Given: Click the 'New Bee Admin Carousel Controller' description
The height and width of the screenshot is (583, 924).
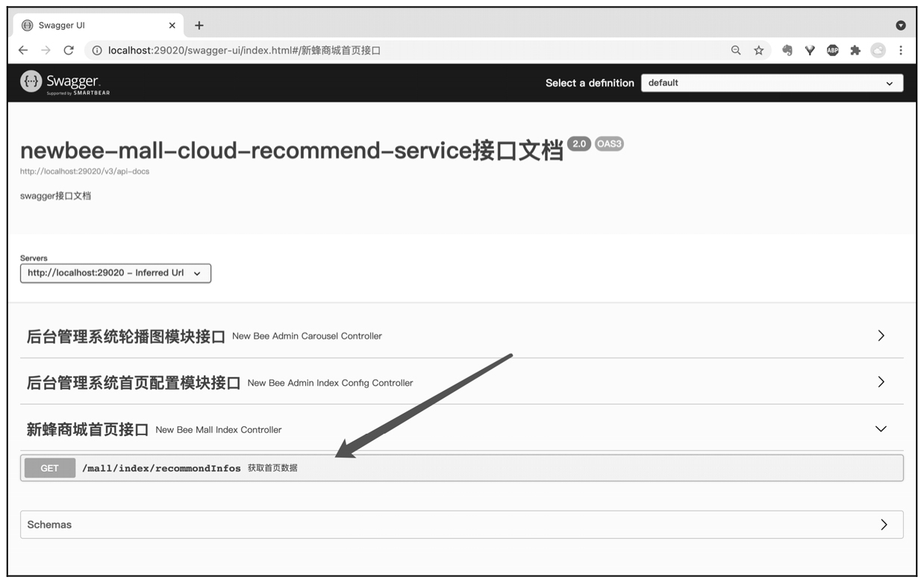Looking at the screenshot, I should point(307,336).
